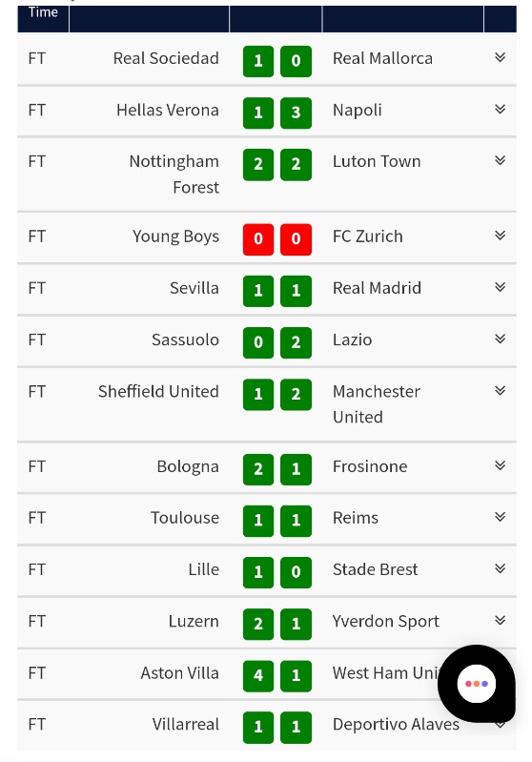Click Aston Villa's green score of 4
This screenshot has height=762, width=532.
click(x=258, y=675)
